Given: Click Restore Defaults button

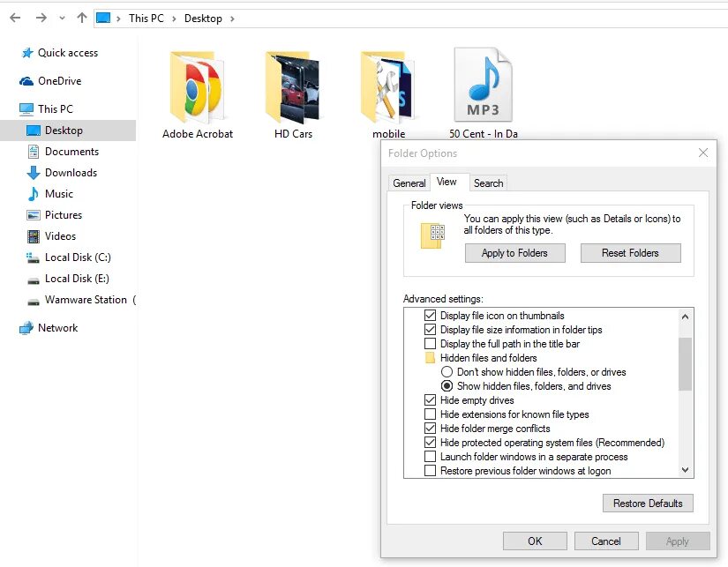Looking at the screenshot, I should (x=648, y=504).
